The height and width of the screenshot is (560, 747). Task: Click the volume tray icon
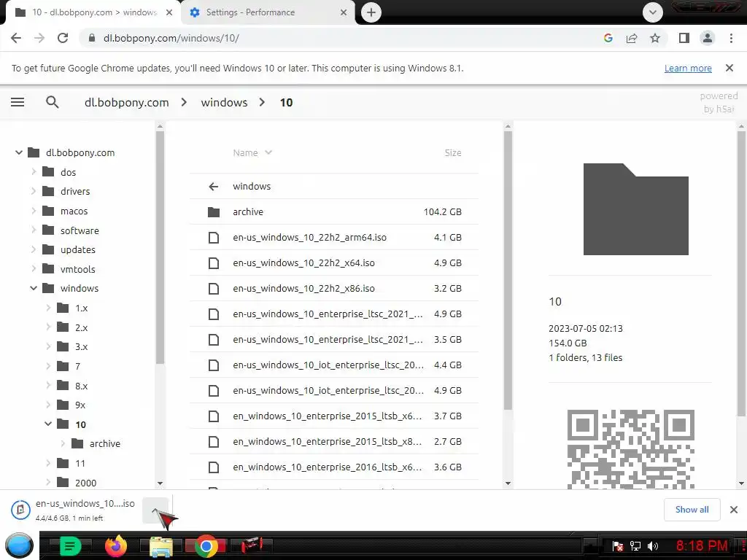pos(653,545)
